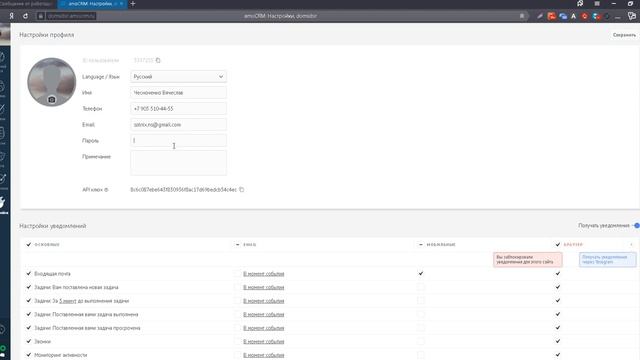This screenshot has width=640, height=360.
Task: Focus the Пароль input field
Action: 178,140
